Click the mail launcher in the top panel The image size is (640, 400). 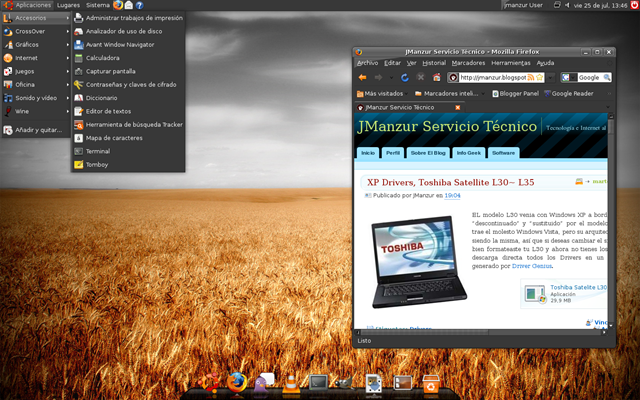click(129, 5)
